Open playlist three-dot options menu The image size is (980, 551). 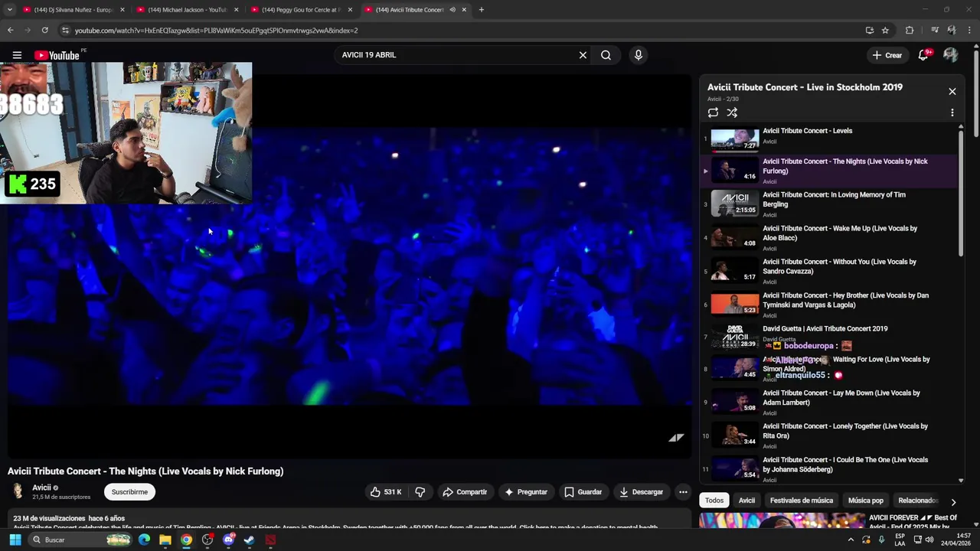952,112
